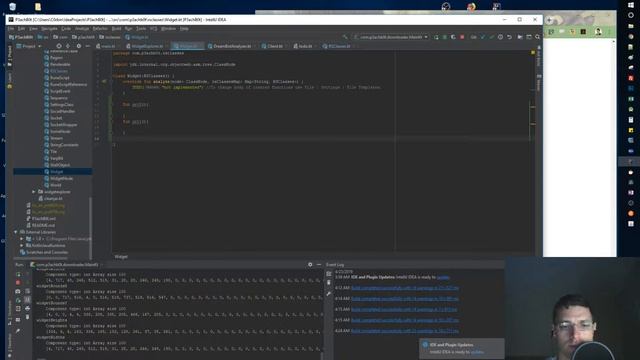Click Recycle Bin desktop icon

pos(12,6)
